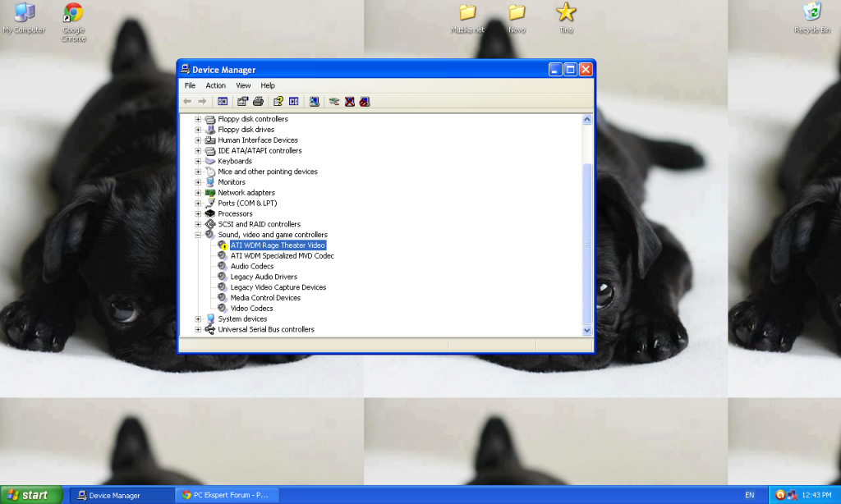841x504 pixels.
Task: Expand the Network adapters node
Action: [198, 193]
